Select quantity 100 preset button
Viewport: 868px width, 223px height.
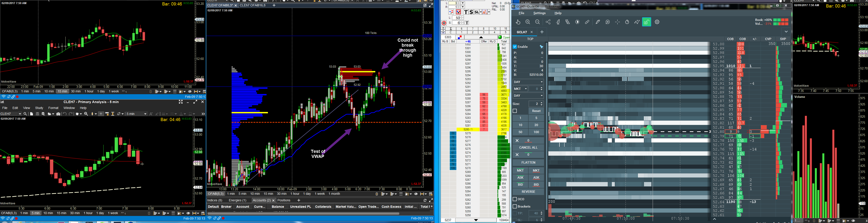536,132
